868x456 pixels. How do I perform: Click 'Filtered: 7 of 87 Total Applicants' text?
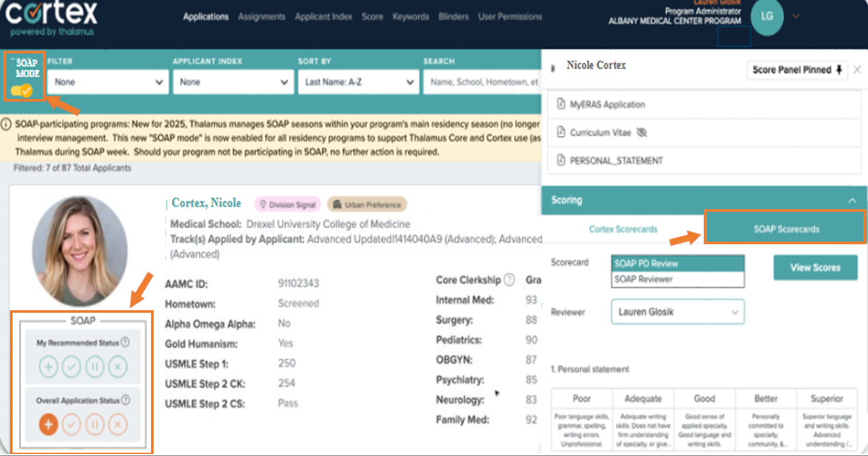[73, 168]
